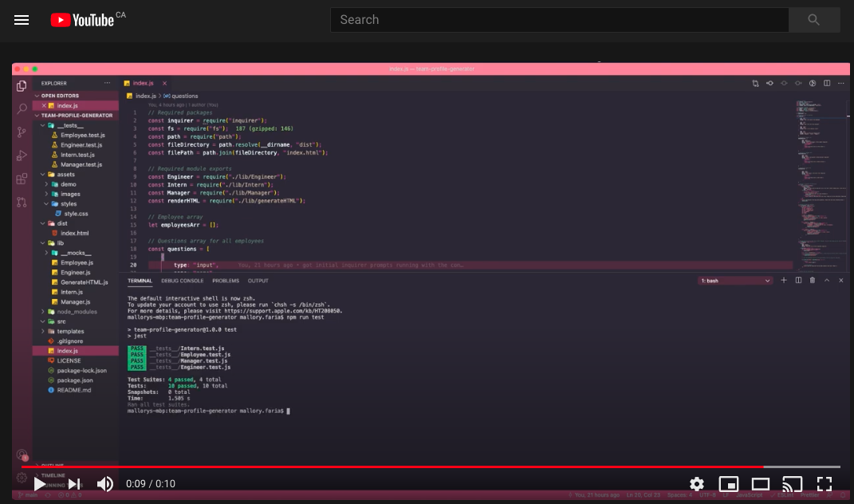Mute the video volume
This screenshot has height=504, width=854.
(x=104, y=484)
